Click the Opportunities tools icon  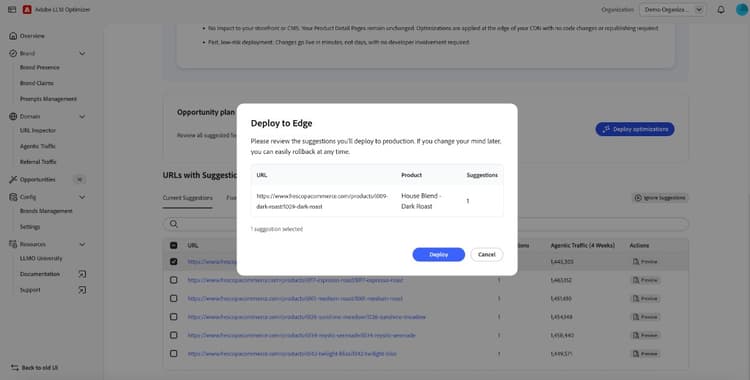click(13, 179)
